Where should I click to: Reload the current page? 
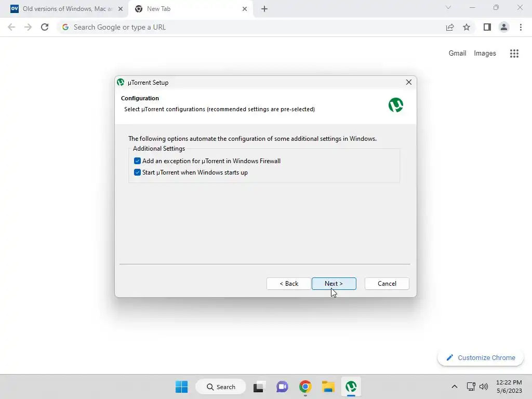click(45, 27)
